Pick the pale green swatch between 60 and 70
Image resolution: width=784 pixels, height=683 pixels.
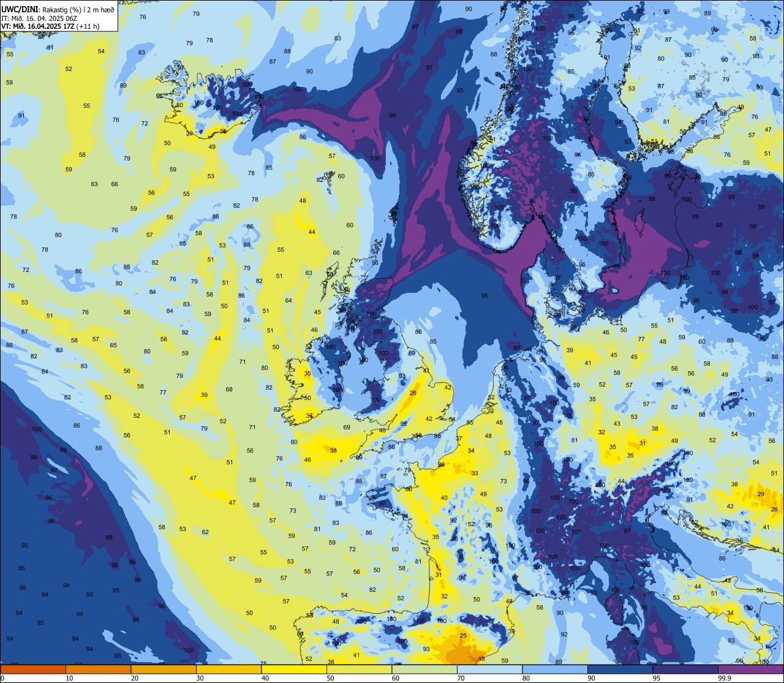424,669
